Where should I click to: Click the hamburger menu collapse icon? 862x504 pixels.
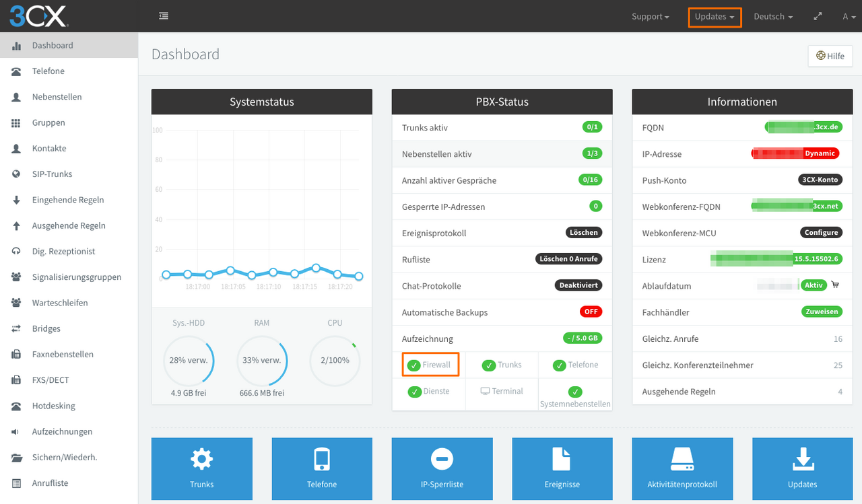click(x=164, y=16)
